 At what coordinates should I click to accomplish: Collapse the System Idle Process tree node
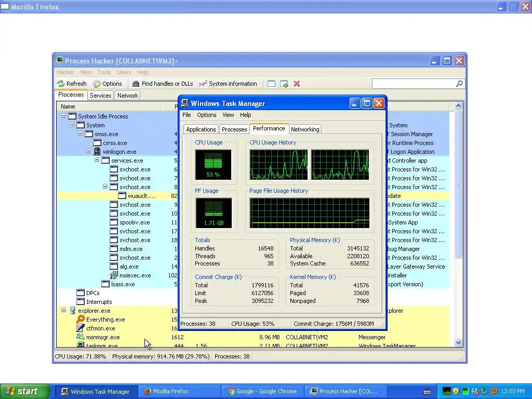(x=63, y=116)
